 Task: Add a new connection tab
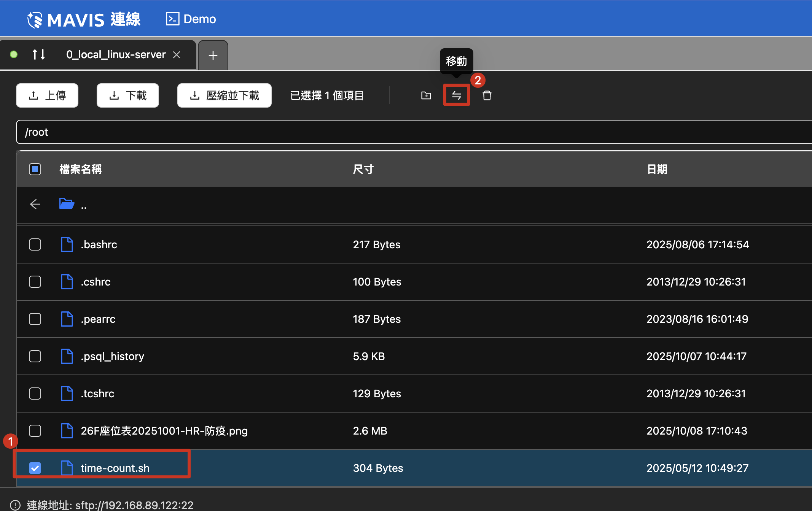coord(213,56)
